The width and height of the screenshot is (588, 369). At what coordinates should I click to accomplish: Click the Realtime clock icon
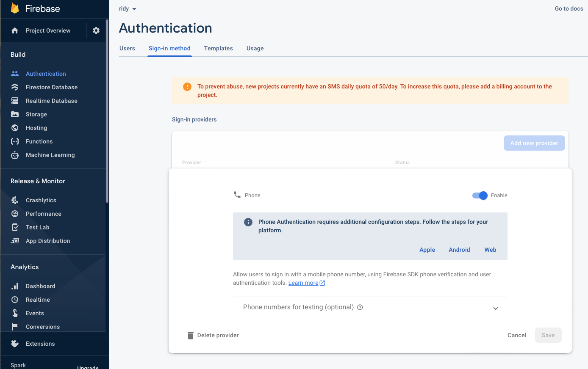15,300
